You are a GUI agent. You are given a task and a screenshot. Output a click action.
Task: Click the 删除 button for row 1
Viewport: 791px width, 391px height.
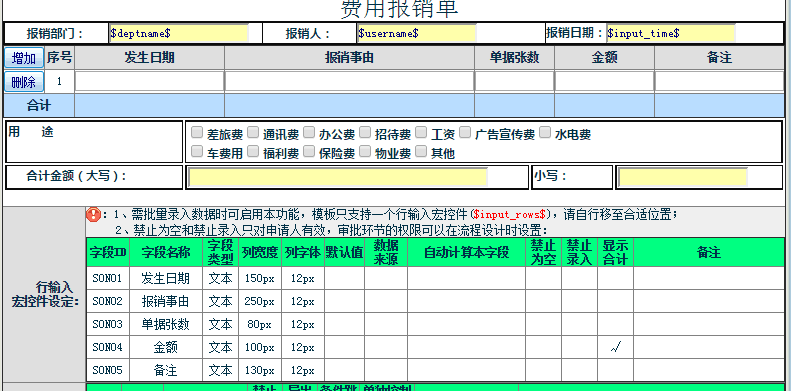click(24, 82)
